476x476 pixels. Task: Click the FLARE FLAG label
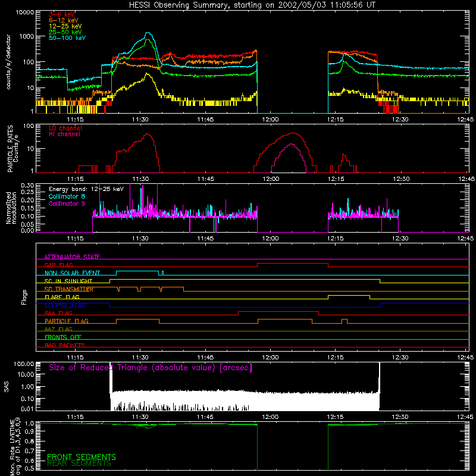coord(62,297)
